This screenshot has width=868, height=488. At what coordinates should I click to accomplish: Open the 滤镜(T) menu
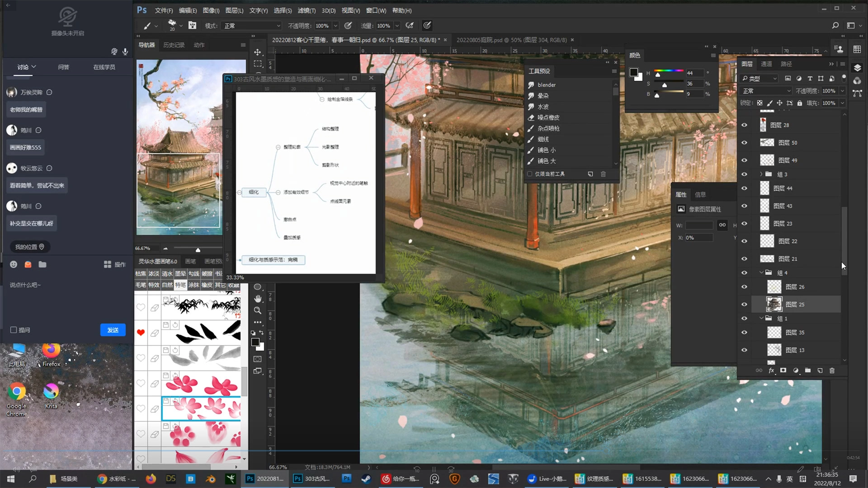306,10
